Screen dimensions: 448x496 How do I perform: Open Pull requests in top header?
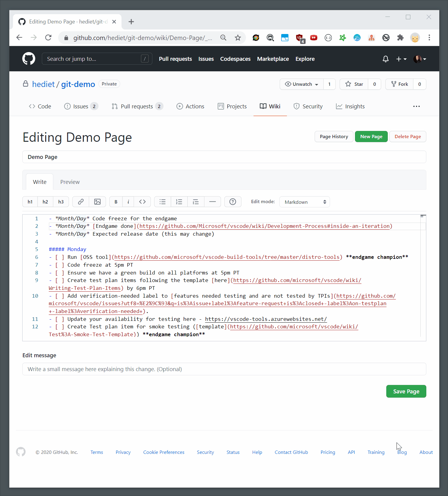click(x=175, y=59)
